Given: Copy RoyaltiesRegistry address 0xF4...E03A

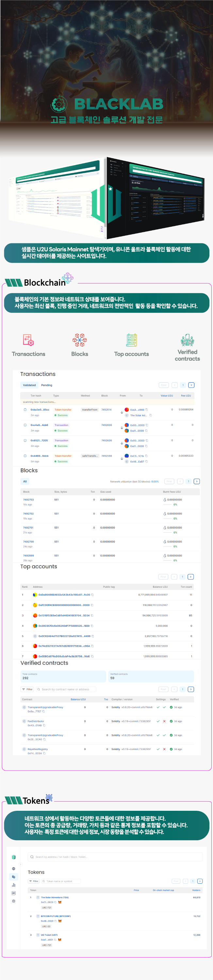Looking at the screenshot, I should [44, 753].
